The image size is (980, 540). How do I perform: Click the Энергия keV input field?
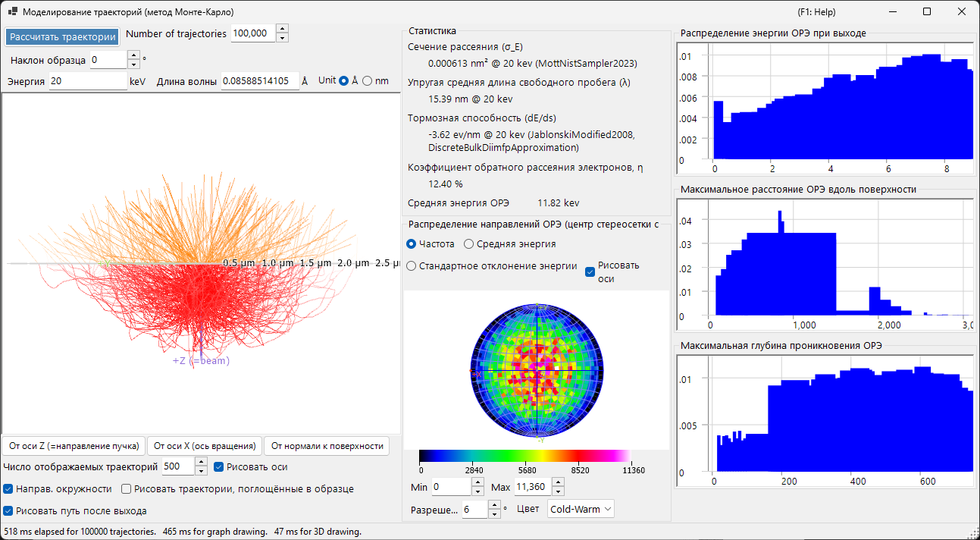[x=88, y=81]
